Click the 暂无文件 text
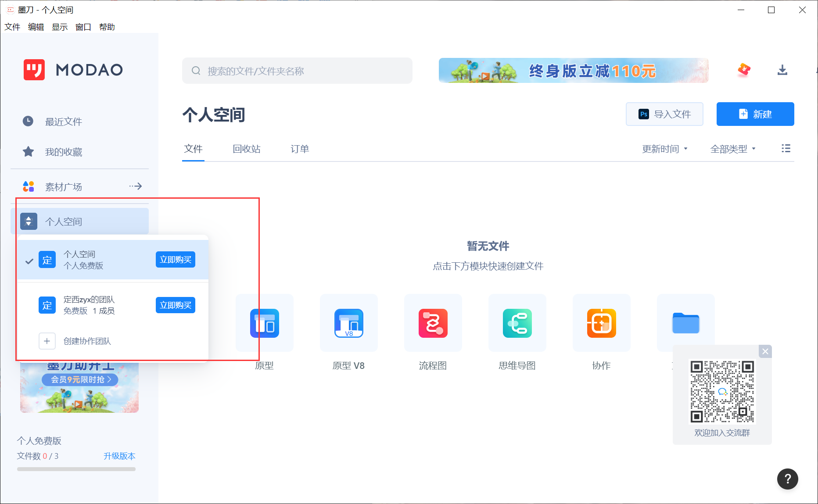818x504 pixels. pos(488,246)
